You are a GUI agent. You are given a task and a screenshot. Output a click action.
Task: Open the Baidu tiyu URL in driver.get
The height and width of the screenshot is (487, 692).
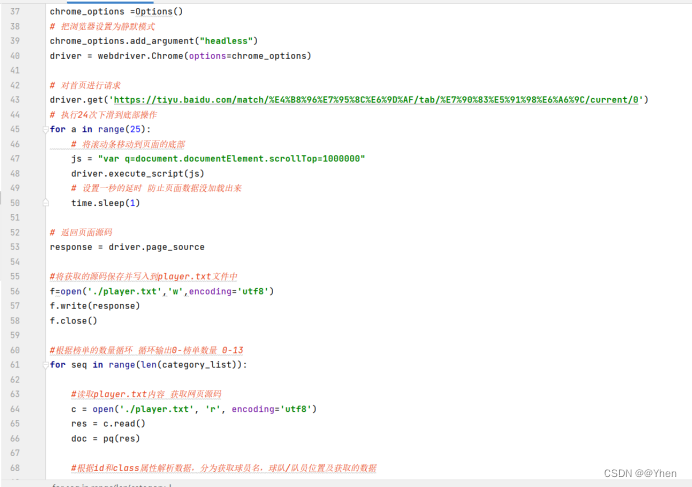click(376, 100)
